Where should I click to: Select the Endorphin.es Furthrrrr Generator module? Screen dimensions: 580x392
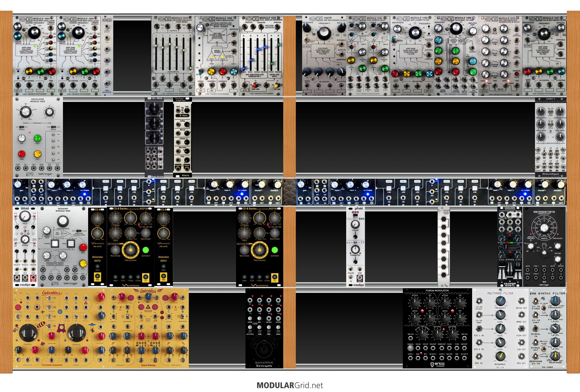(x=60, y=328)
